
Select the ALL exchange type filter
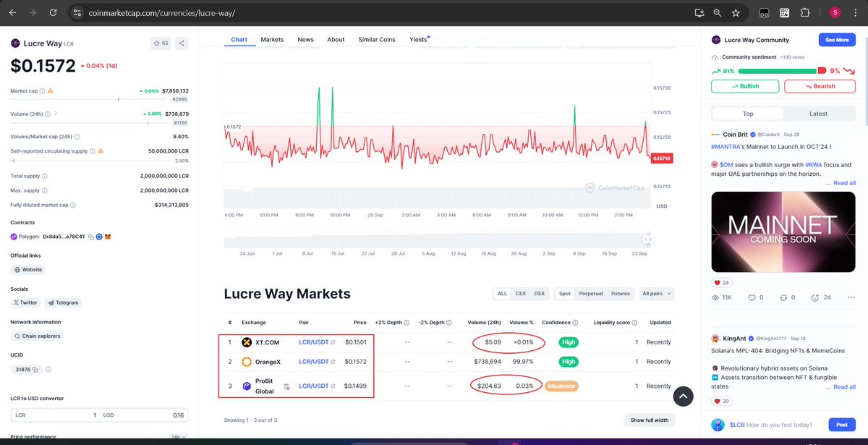click(x=502, y=294)
